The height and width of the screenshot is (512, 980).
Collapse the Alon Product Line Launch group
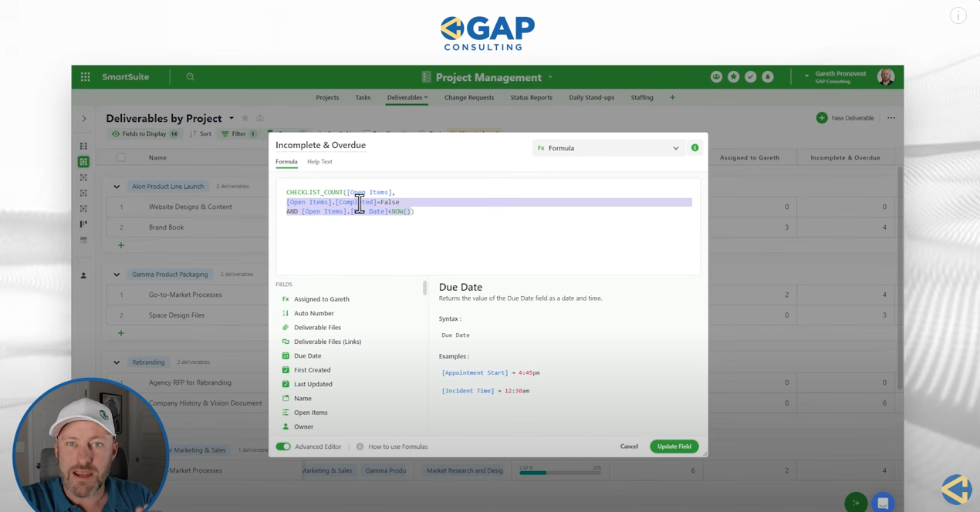click(x=117, y=187)
